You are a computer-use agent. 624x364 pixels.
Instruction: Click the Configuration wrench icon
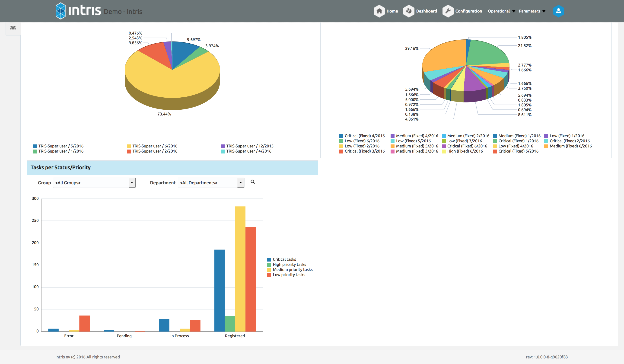point(448,11)
